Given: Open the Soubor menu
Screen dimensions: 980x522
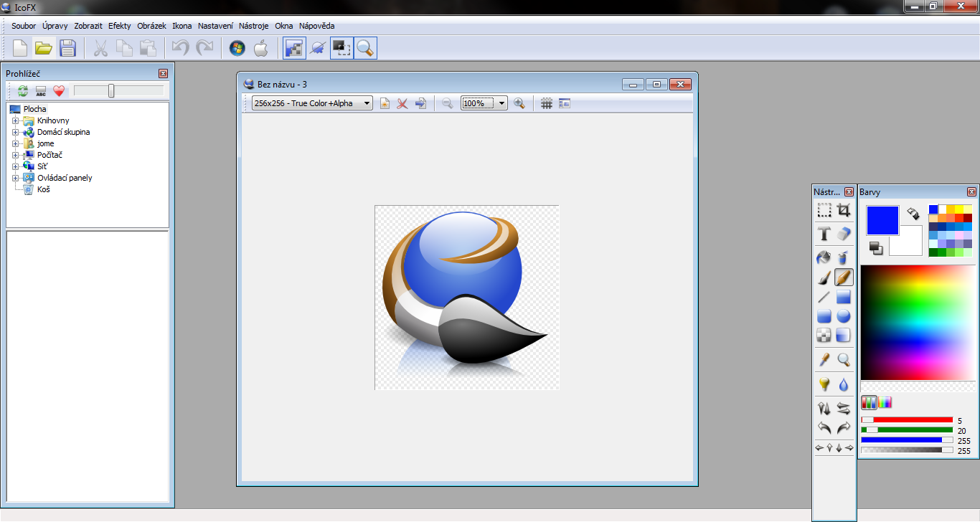Looking at the screenshot, I should point(24,26).
